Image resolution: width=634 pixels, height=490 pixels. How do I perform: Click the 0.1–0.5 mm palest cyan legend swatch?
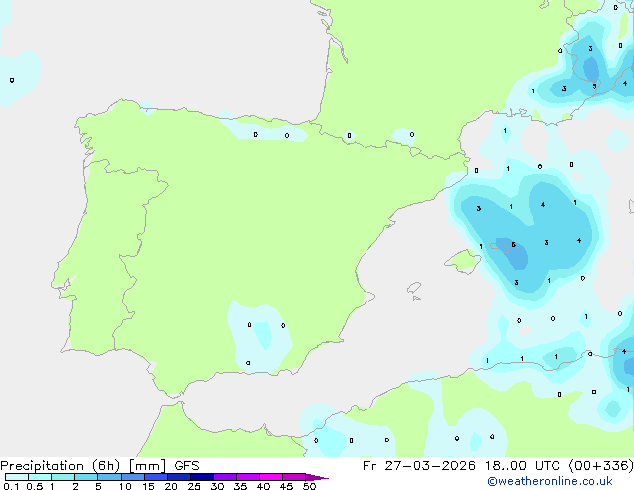[17, 477]
